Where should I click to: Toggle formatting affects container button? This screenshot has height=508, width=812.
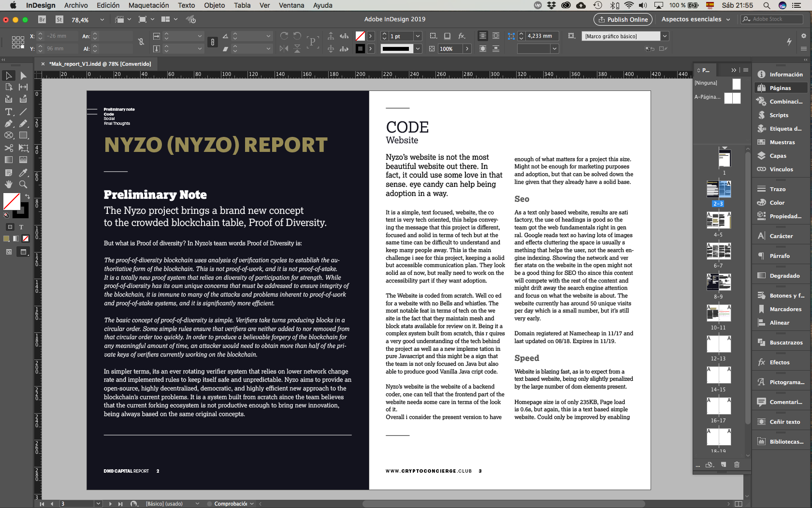point(10,227)
